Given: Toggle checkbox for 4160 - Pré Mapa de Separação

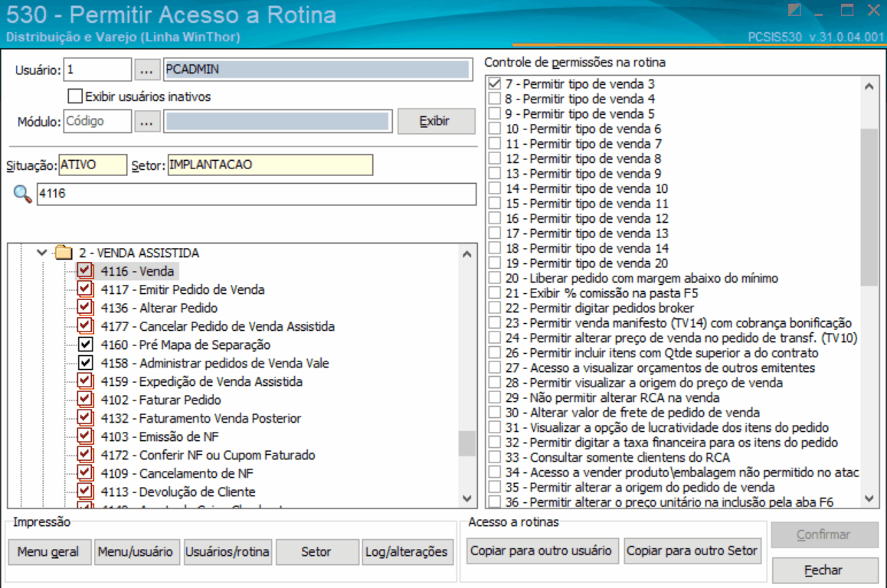Looking at the screenshot, I should (85, 345).
